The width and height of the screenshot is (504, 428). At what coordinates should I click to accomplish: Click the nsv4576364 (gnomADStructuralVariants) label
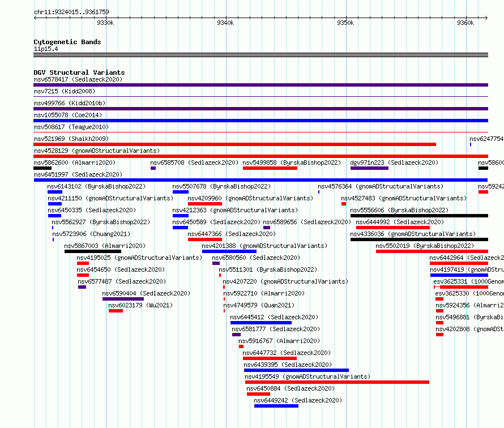pos(381,186)
